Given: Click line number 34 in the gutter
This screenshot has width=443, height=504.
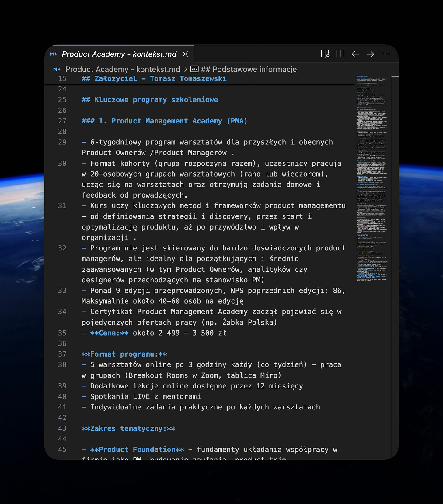Looking at the screenshot, I should [62, 312].
